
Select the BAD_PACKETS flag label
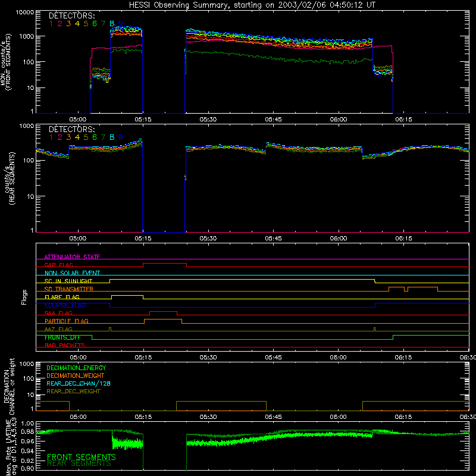pyautogui.click(x=65, y=345)
